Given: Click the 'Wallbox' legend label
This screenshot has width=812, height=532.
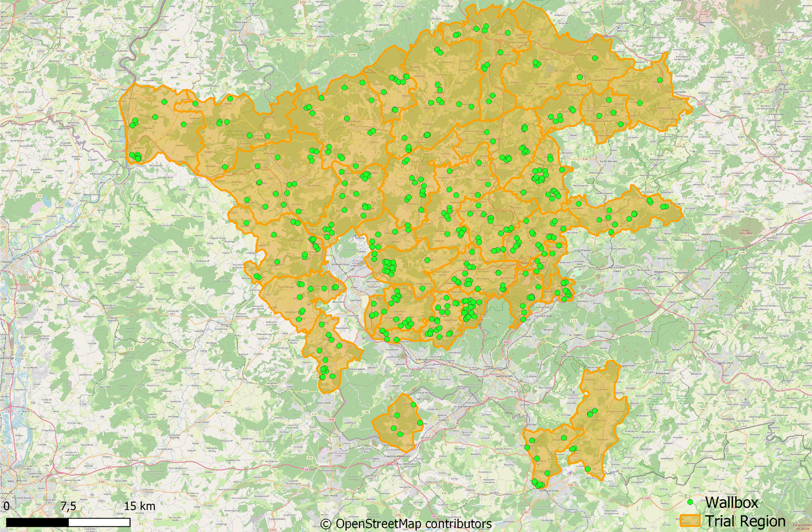Looking at the screenshot, I should [732, 502].
